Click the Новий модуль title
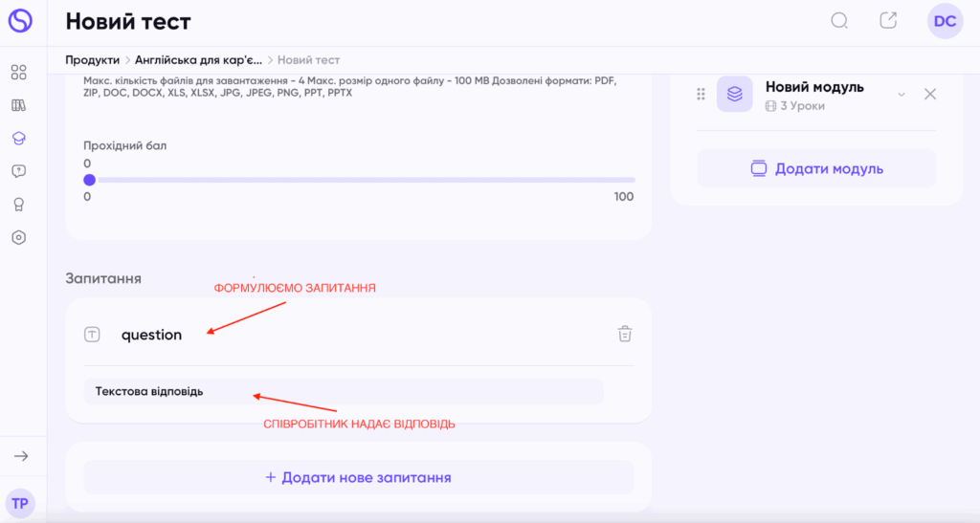 tap(814, 87)
